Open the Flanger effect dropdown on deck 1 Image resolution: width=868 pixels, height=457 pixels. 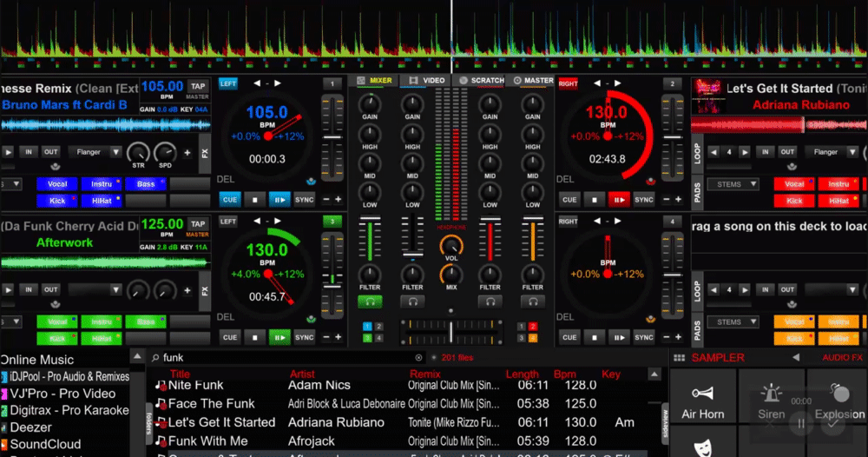[95, 152]
